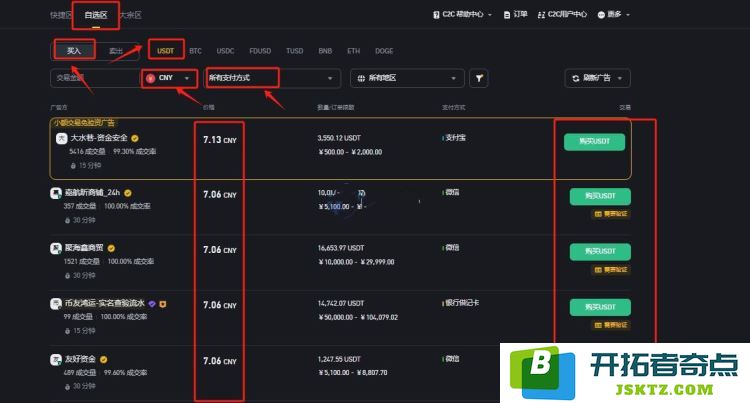Select the FDUSD coin tab
The image size is (750, 403).
click(260, 51)
